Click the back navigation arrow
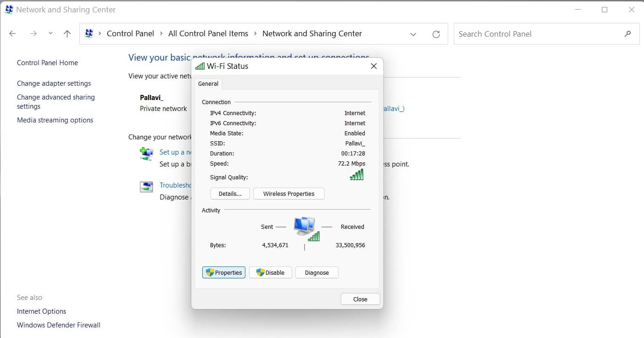644x338 pixels. [x=12, y=34]
